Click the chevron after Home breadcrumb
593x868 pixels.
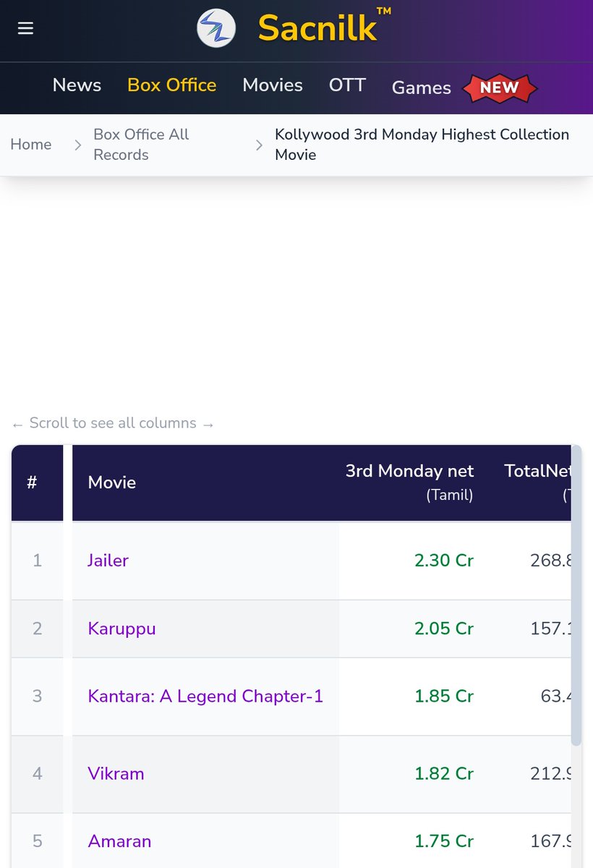[78, 145]
